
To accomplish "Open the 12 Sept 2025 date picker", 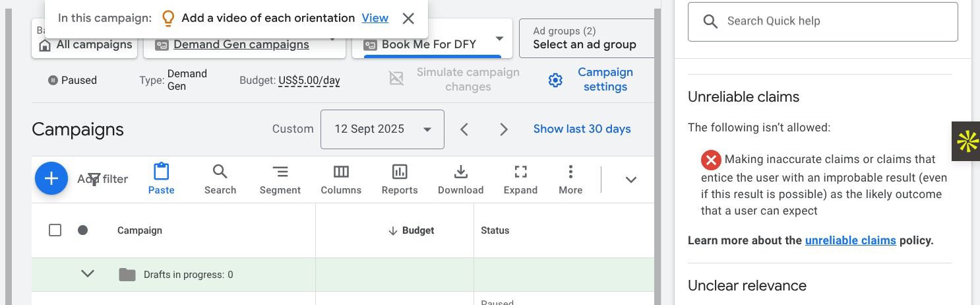I will [x=383, y=129].
